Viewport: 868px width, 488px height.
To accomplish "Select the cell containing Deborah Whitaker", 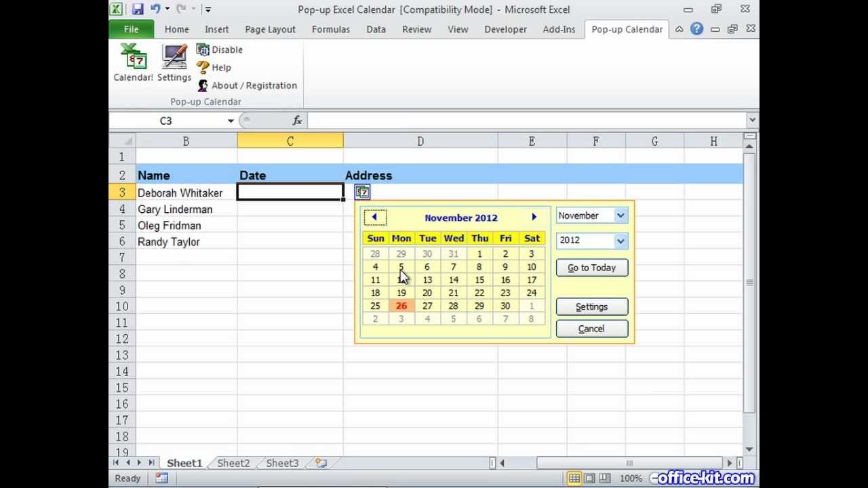I will [186, 192].
